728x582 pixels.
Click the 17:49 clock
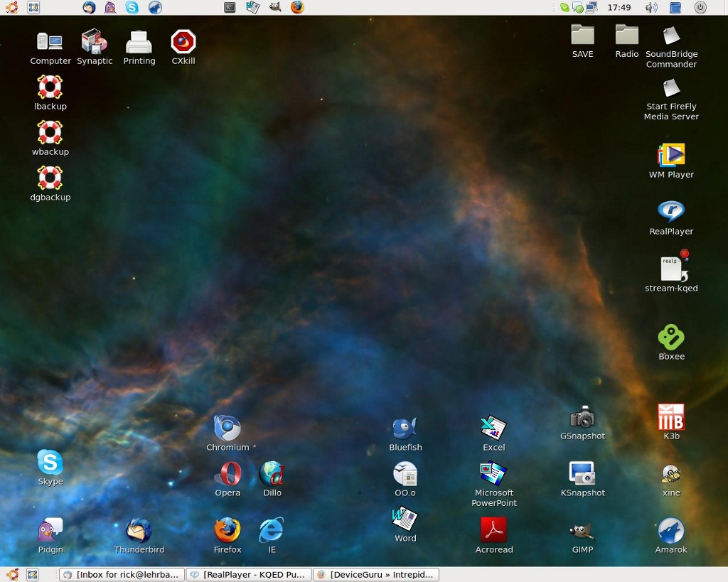click(619, 7)
